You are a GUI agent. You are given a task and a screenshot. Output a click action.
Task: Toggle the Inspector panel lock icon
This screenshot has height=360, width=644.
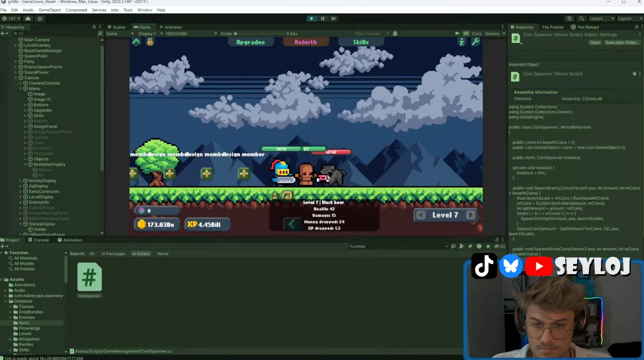point(636,27)
